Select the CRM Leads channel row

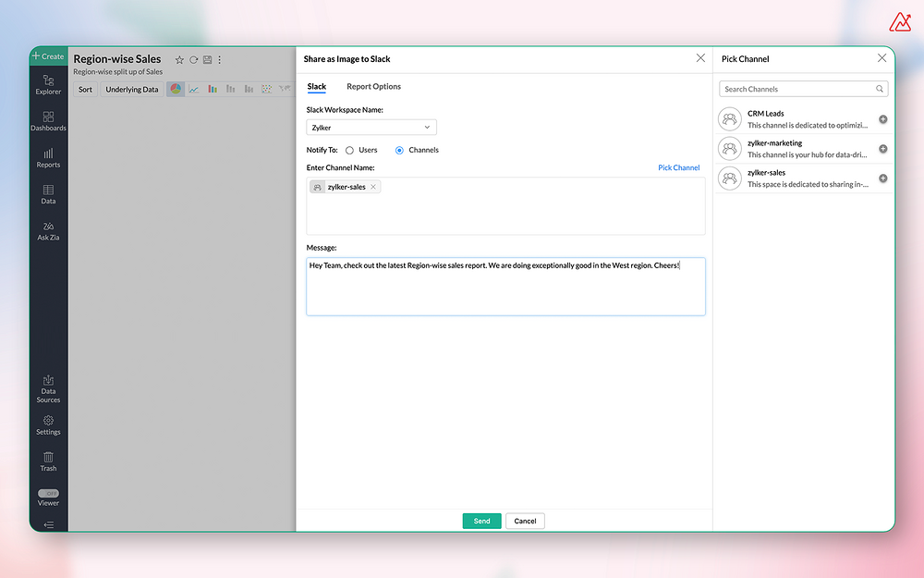point(803,119)
